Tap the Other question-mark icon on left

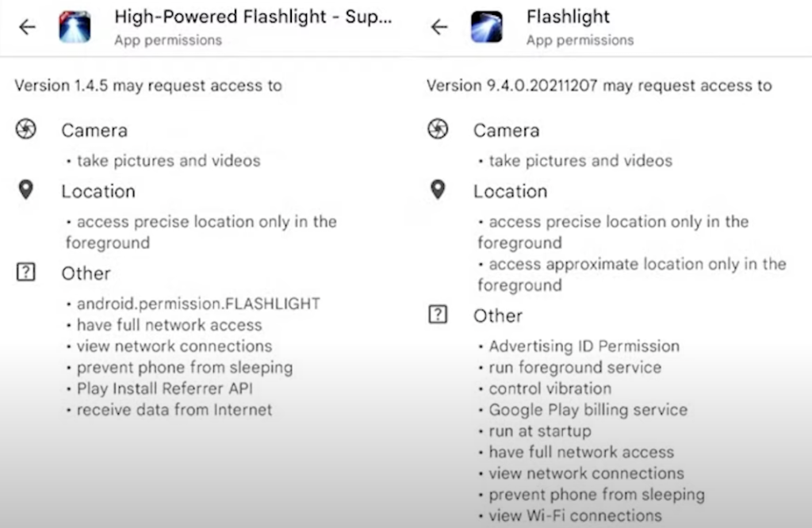click(x=26, y=272)
